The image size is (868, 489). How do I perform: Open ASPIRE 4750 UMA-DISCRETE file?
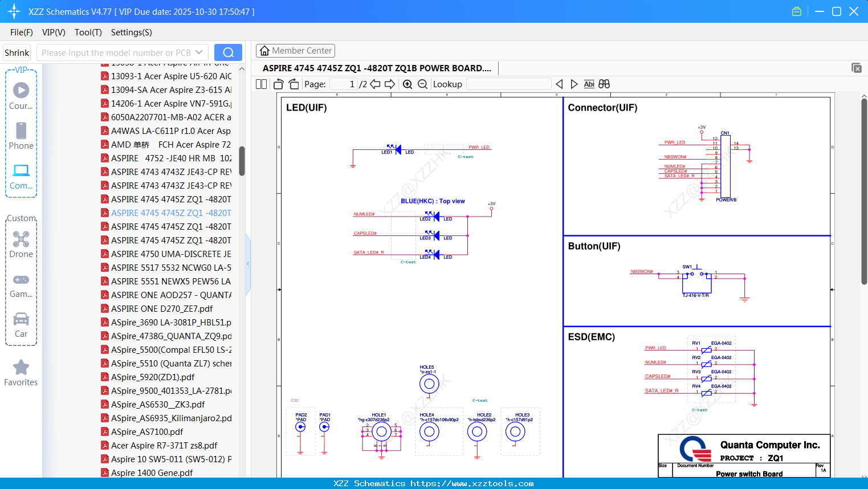click(x=166, y=254)
